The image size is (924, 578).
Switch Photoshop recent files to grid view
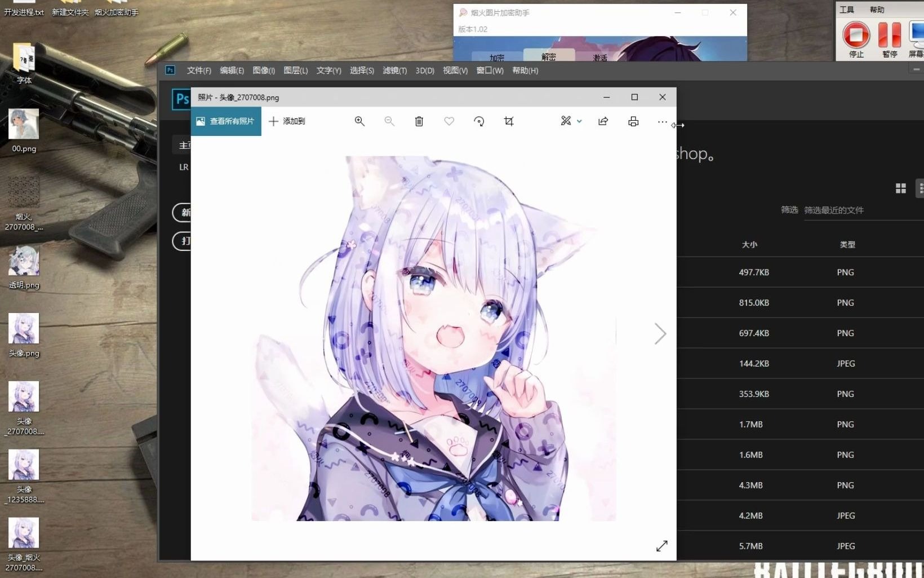tap(900, 188)
